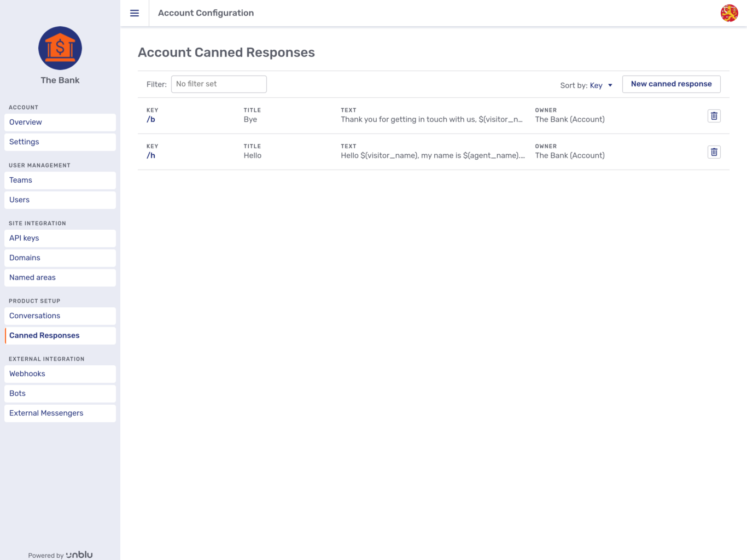Delete the Bye canned response
The height and width of the screenshot is (560, 747).
pos(714,115)
